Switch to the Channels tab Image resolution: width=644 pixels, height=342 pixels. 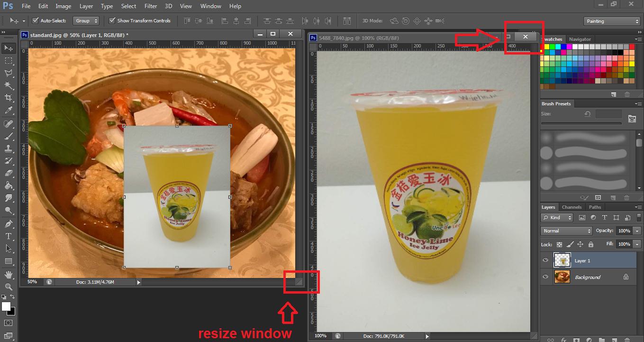click(x=571, y=207)
